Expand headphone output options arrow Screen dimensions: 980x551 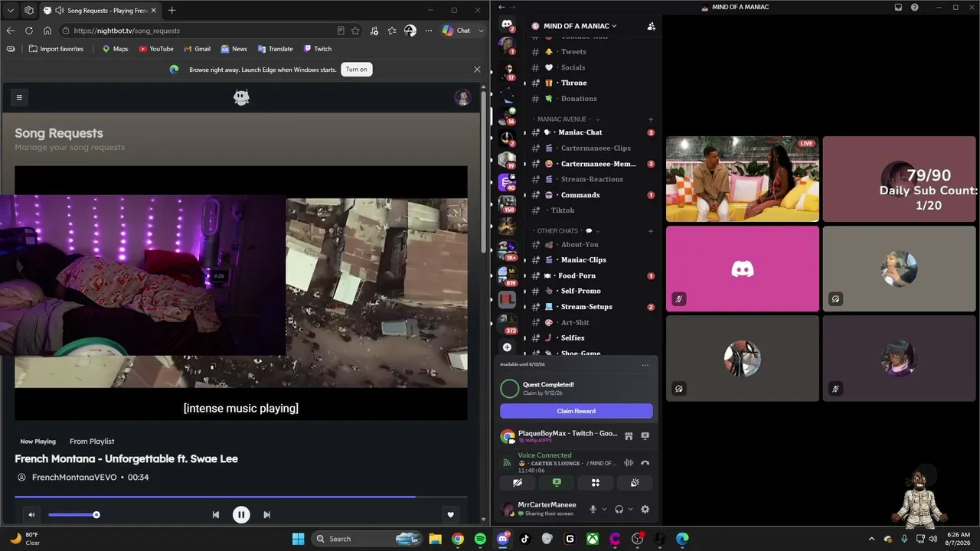(630, 509)
